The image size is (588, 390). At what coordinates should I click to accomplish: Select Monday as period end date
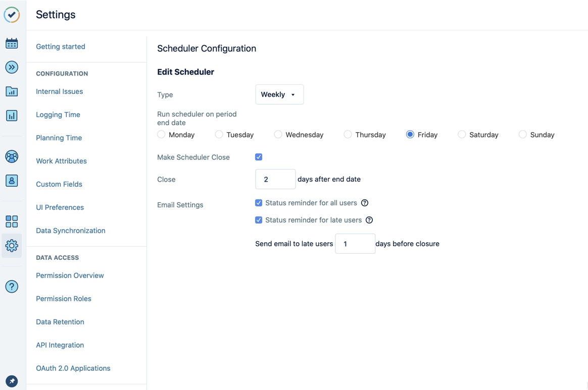(161, 134)
